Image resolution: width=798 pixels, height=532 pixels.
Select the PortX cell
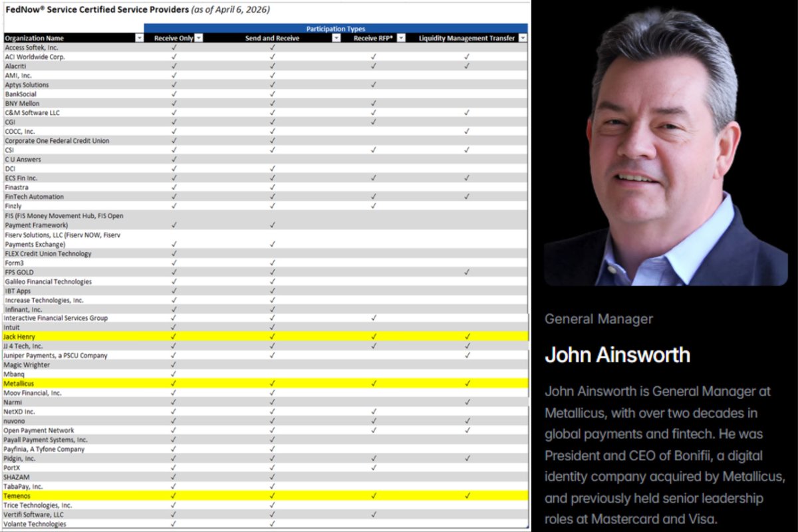[74, 467]
